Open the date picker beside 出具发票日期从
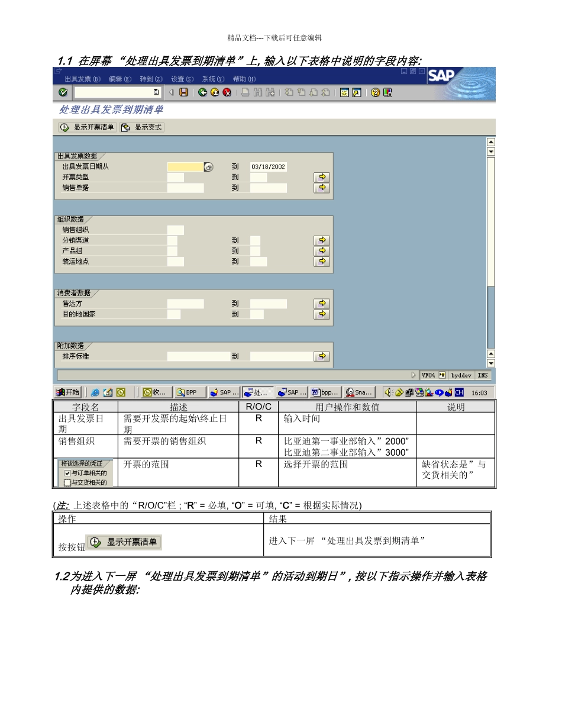 [208, 167]
